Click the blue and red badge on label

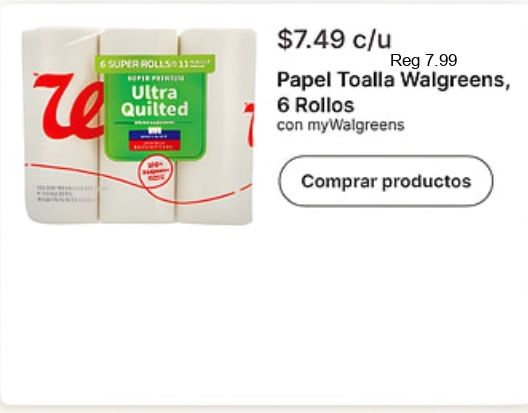click(155, 140)
